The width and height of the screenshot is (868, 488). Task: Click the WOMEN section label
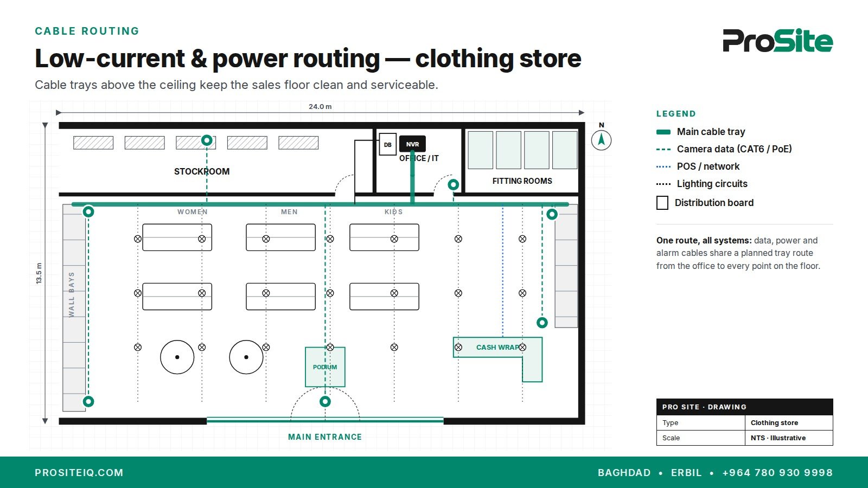pyautogui.click(x=193, y=212)
